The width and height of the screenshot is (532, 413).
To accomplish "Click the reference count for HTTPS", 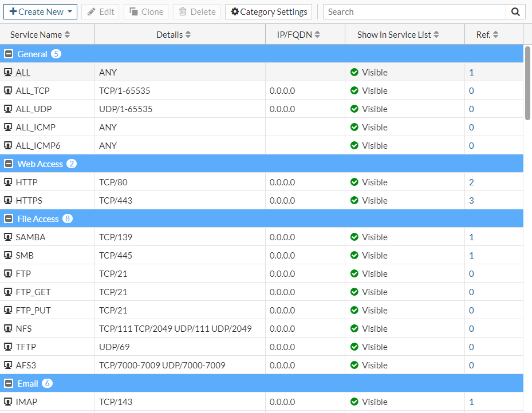I will point(471,201).
